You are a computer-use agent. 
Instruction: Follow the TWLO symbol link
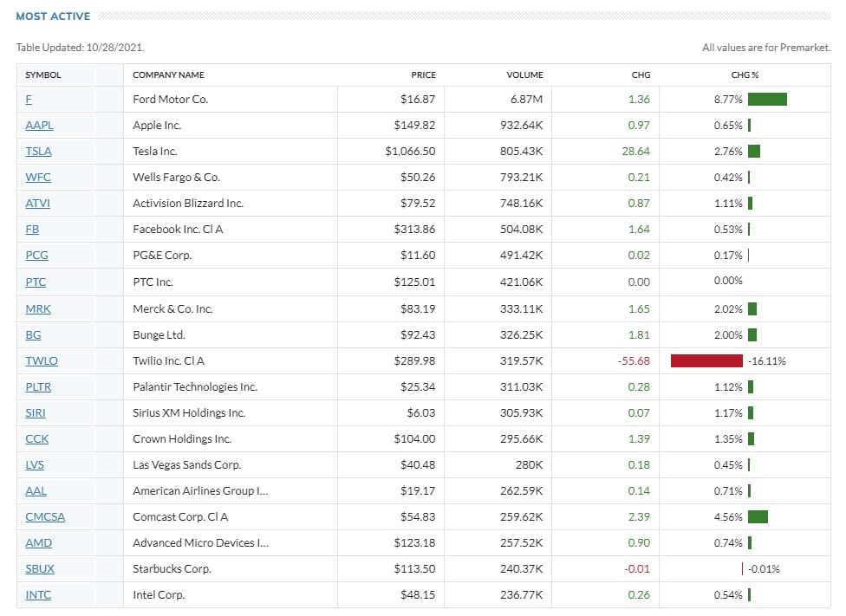point(42,361)
